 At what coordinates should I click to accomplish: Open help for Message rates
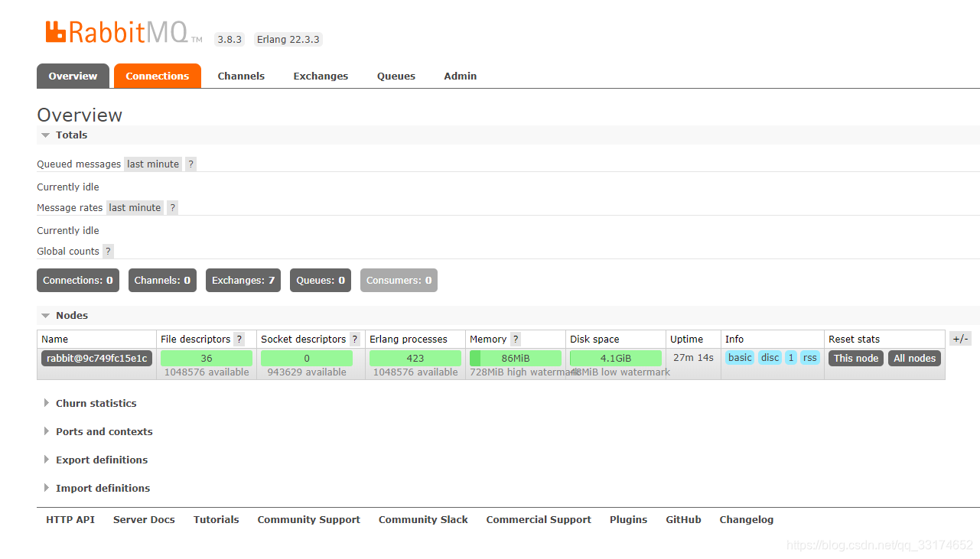click(x=173, y=207)
